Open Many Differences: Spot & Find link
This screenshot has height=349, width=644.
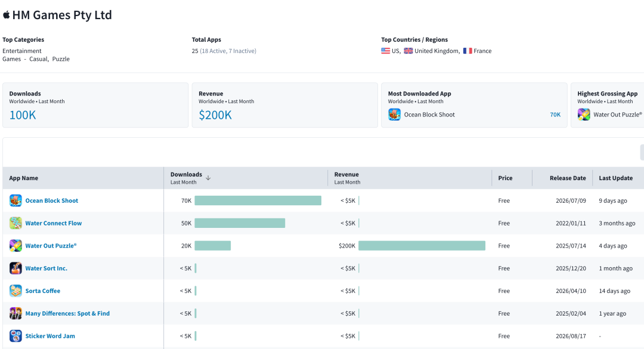[67, 314]
